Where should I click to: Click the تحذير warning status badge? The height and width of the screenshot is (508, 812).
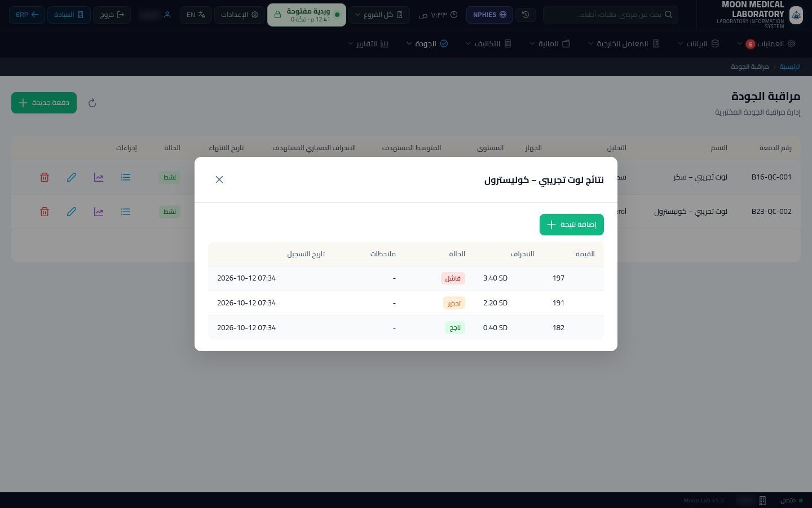(x=454, y=303)
